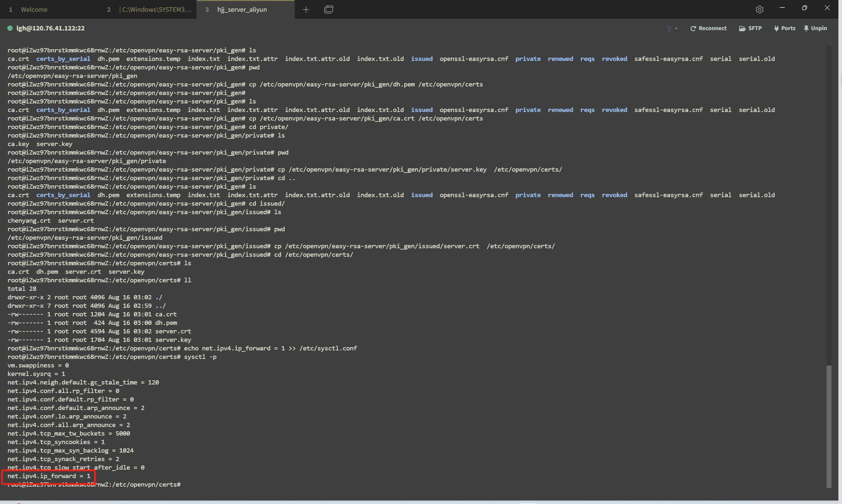Open the Ports forwarding panel
The image size is (842, 504).
(x=785, y=28)
